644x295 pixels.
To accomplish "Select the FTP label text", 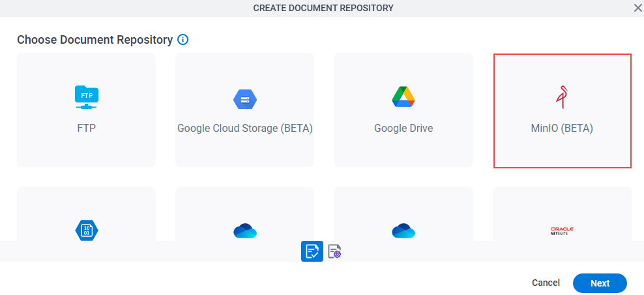I will click(x=87, y=128).
